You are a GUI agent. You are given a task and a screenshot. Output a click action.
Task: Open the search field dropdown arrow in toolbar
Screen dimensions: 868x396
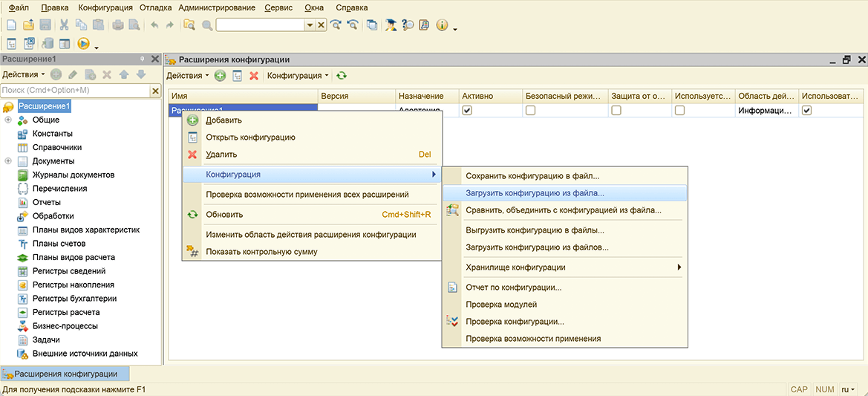point(310,25)
